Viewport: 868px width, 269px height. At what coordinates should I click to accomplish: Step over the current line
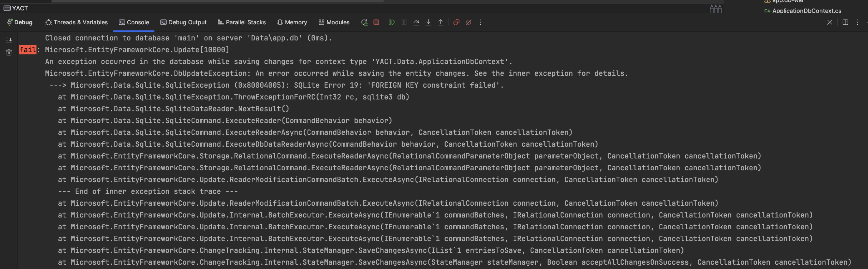[416, 22]
